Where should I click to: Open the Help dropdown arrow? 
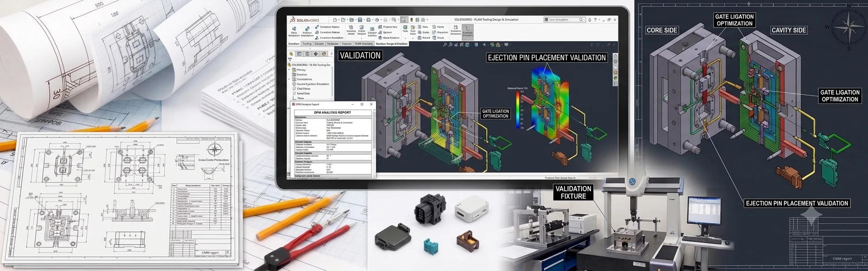coord(599,20)
